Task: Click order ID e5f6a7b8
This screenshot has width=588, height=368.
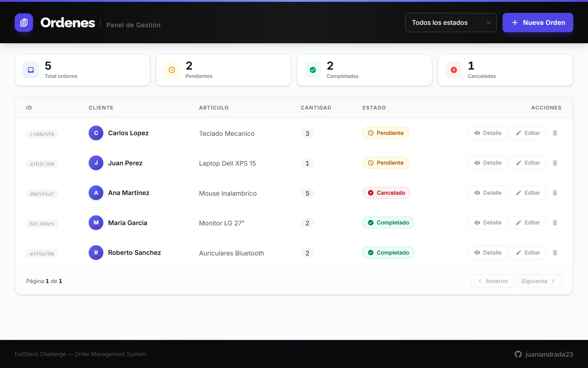Action: (42, 254)
